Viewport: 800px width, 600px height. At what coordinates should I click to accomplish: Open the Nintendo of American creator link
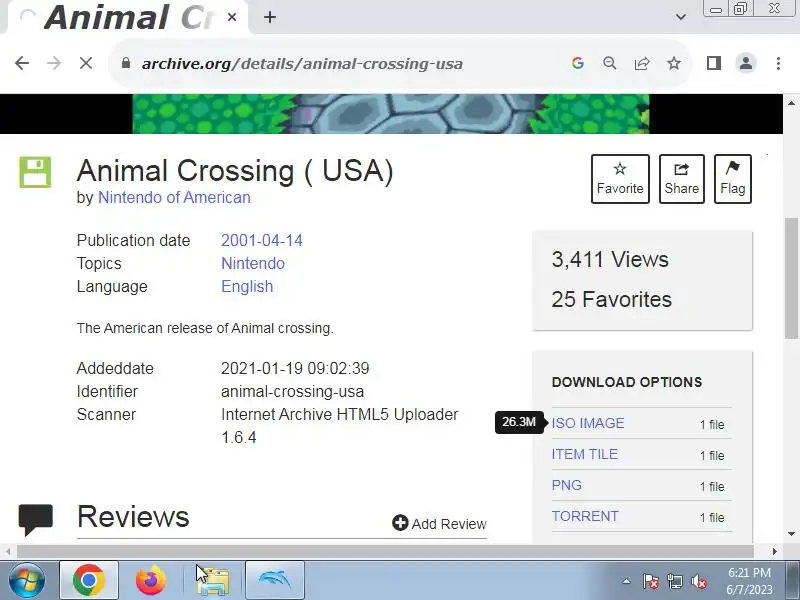click(x=174, y=197)
